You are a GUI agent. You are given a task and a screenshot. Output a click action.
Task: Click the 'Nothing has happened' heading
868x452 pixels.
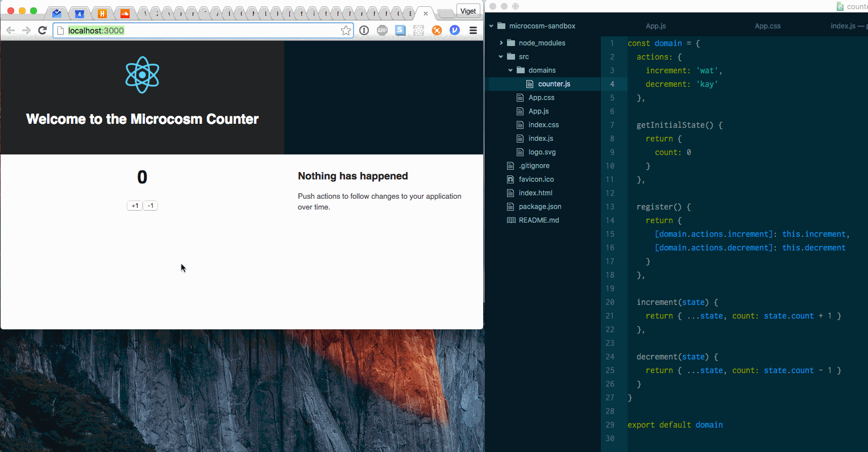[x=353, y=176]
